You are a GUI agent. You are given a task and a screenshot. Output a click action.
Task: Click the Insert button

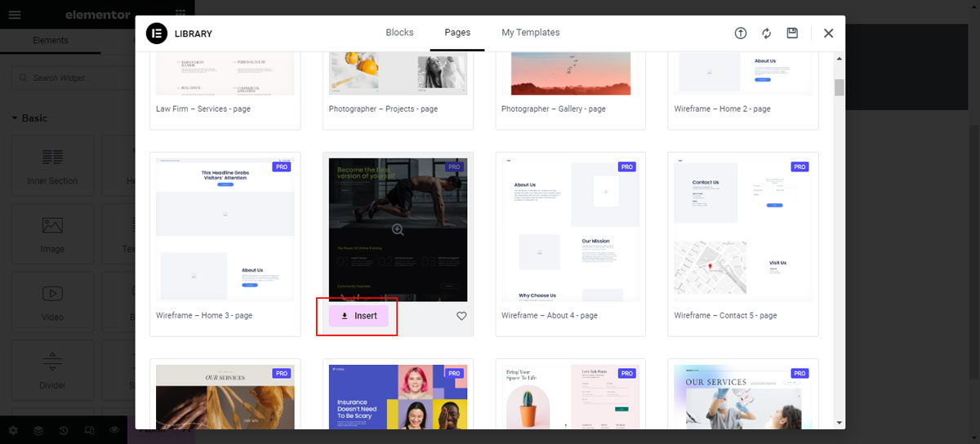(x=359, y=316)
